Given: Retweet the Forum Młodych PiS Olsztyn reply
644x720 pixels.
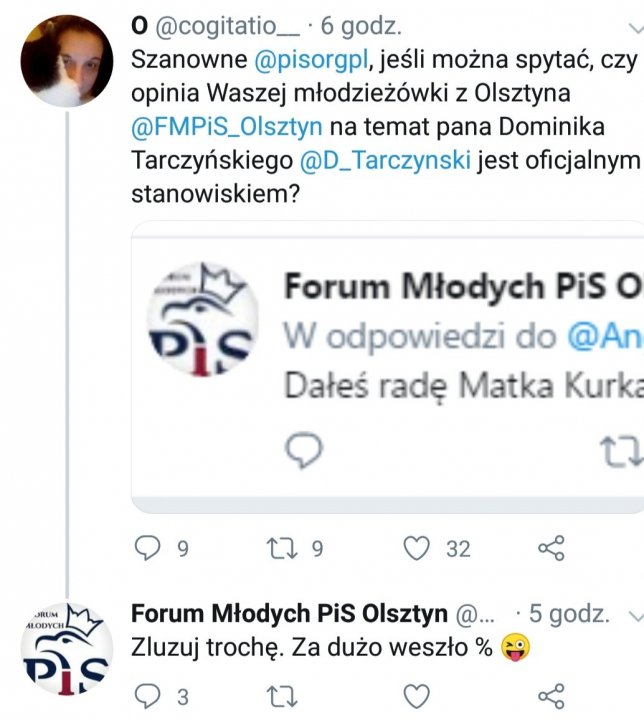Looking at the screenshot, I should pos(282,696).
